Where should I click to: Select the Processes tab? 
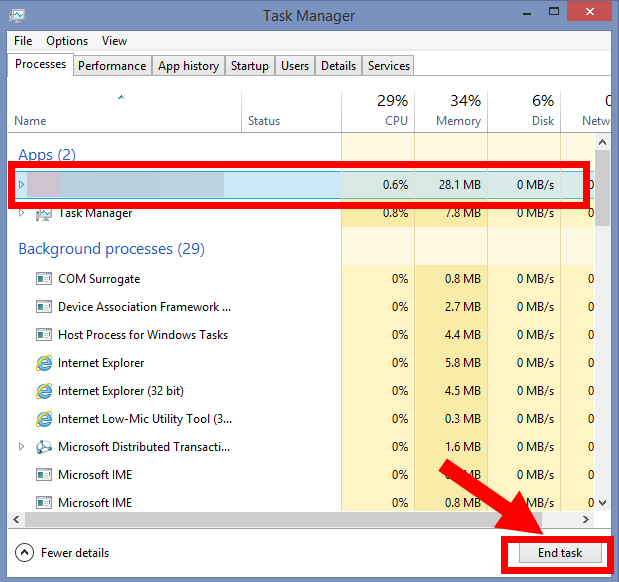(x=40, y=64)
